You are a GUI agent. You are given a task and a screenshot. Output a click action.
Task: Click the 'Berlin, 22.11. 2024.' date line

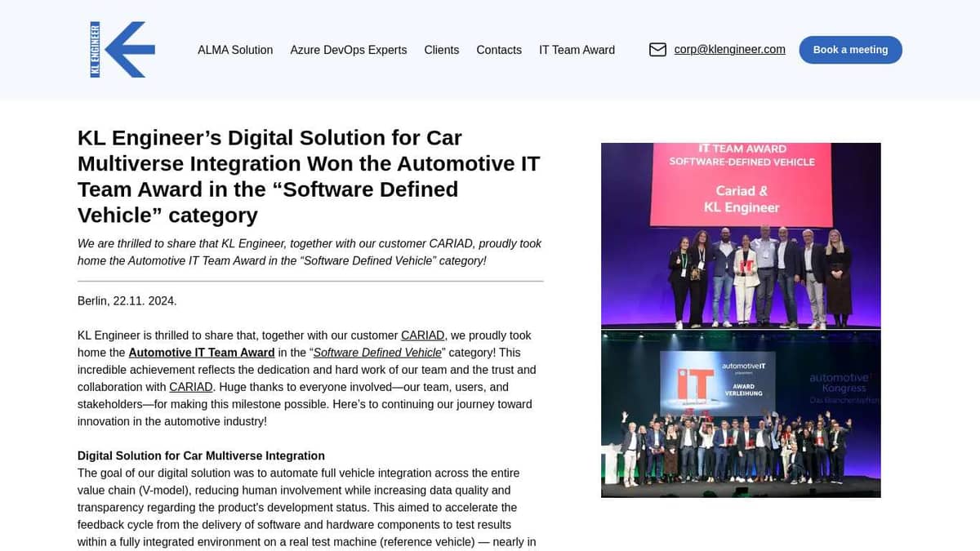pyautogui.click(x=127, y=301)
